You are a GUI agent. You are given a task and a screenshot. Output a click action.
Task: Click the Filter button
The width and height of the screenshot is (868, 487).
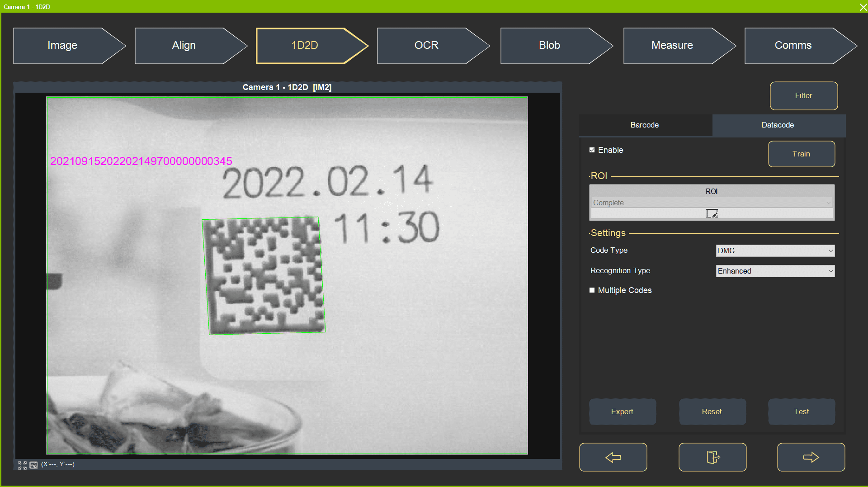804,96
